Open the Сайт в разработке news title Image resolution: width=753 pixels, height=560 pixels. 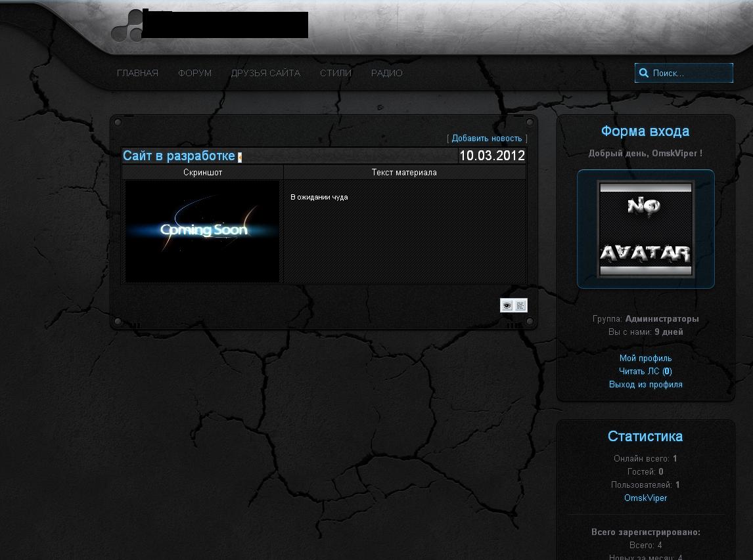click(179, 156)
